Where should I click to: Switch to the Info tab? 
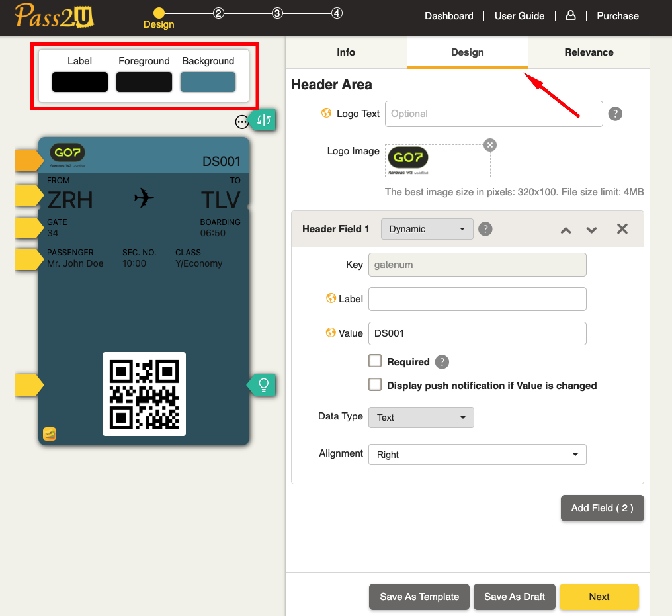pos(346,52)
